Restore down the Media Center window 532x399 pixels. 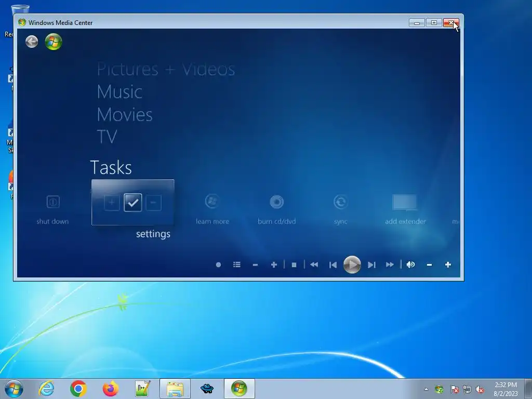click(434, 23)
